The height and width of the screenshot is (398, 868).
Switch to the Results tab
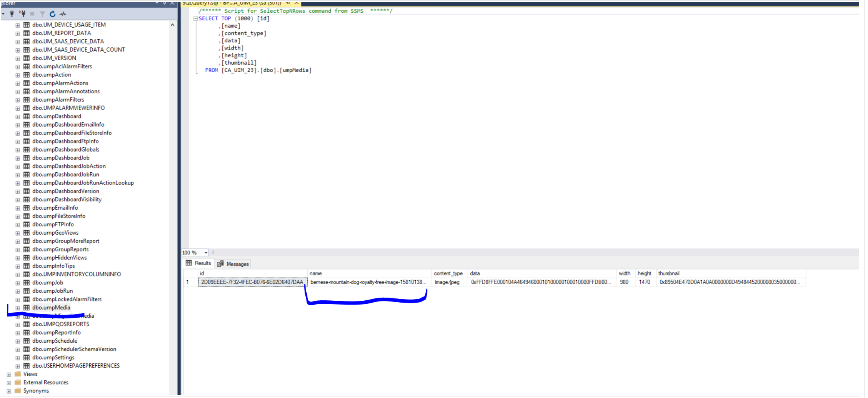click(x=198, y=263)
